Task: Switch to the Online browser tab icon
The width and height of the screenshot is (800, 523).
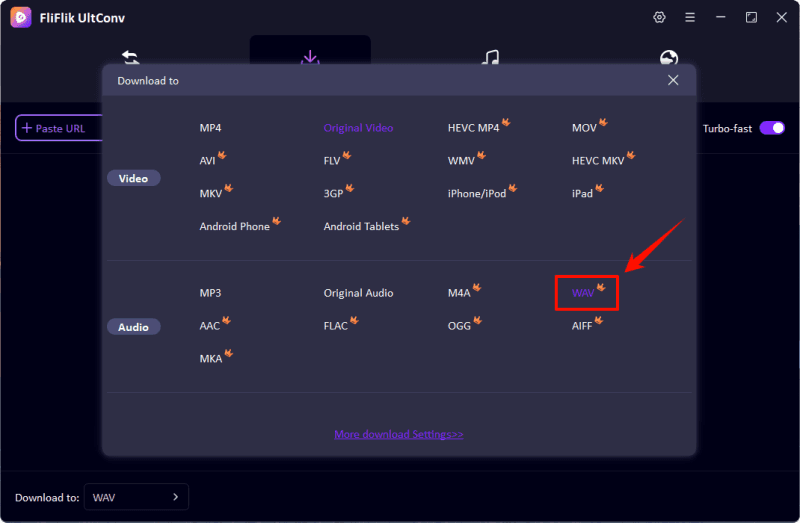Action: [x=669, y=58]
